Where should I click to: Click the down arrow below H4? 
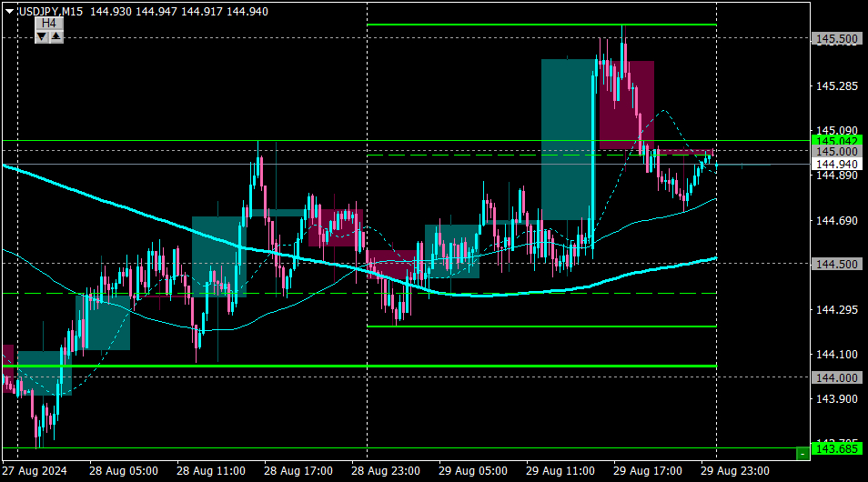tap(42, 37)
